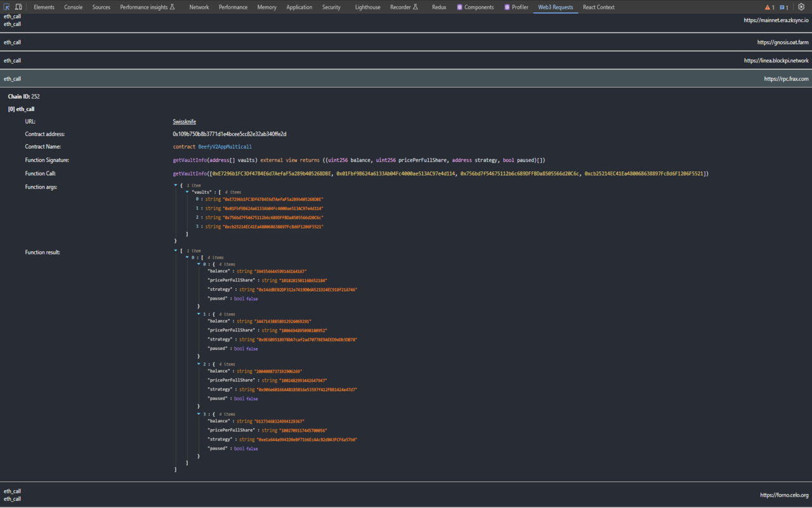Click the BeefyV2AppMulticall contract name
The height and width of the screenshot is (508, 812).
225,147
